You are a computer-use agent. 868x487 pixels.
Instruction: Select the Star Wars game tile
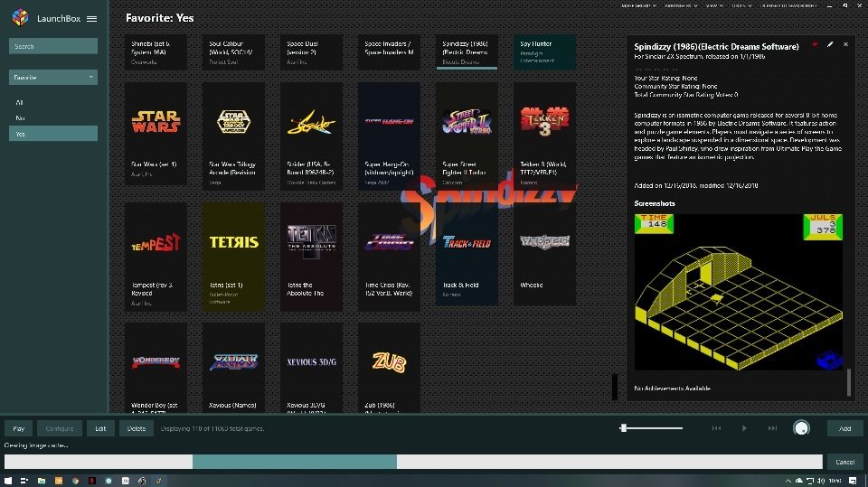(x=156, y=134)
